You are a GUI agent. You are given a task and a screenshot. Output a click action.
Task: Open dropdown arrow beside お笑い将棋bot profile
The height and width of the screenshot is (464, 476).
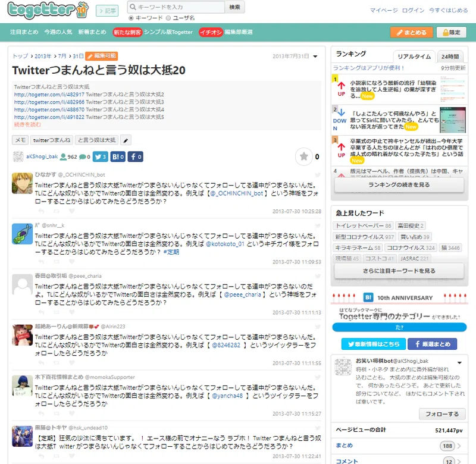point(459,363)
